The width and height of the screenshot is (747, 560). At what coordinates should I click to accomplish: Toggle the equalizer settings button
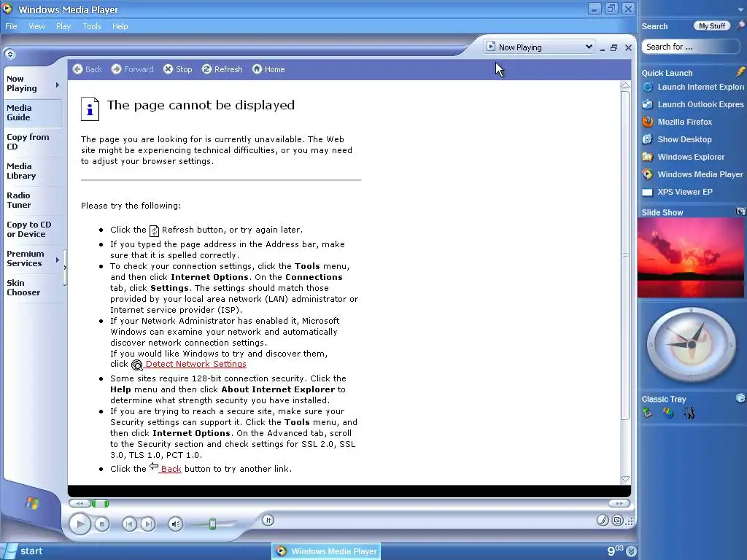[x=268, y=520]
